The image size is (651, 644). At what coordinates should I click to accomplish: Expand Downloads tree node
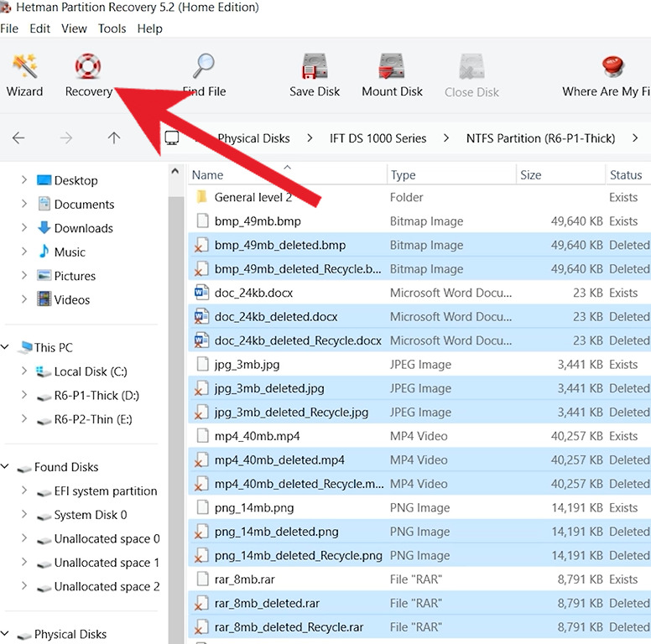point(24,228)
